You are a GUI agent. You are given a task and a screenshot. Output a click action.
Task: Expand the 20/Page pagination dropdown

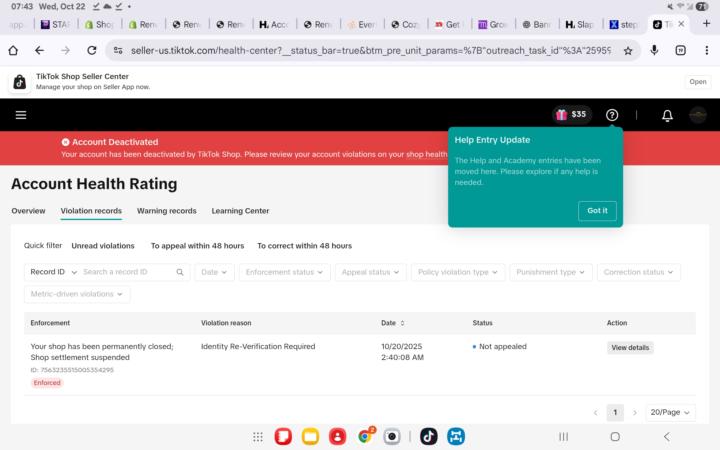pos(670,412)
